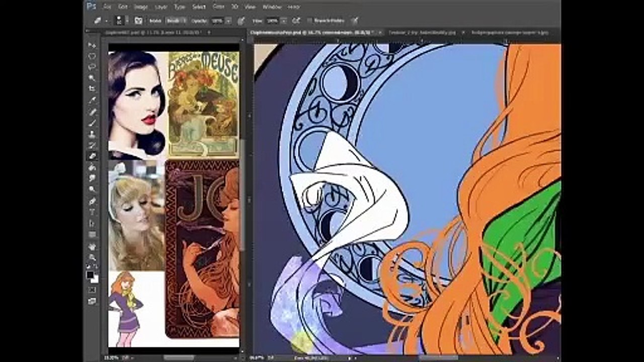
Task: Click the white background color swatch
Action: click(95, 279)
